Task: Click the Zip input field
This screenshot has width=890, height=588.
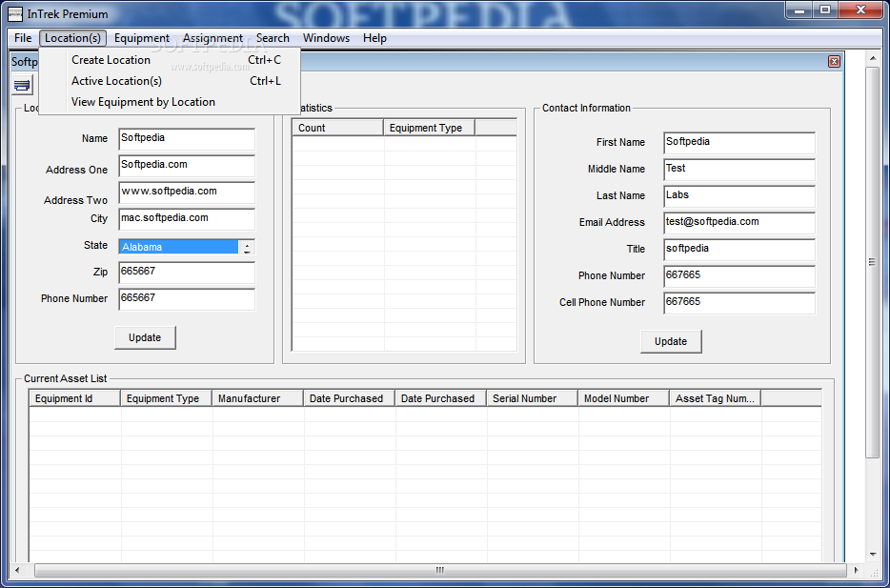Action: click(x=187, y=273)
